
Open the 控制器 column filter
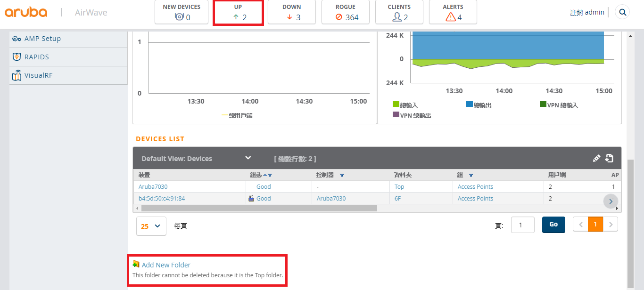click(342, 176)
